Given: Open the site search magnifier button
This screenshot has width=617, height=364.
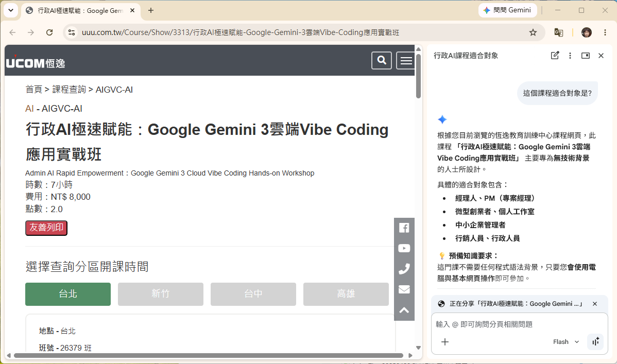Looking at the screenshot, I should [x=381, y=60].
